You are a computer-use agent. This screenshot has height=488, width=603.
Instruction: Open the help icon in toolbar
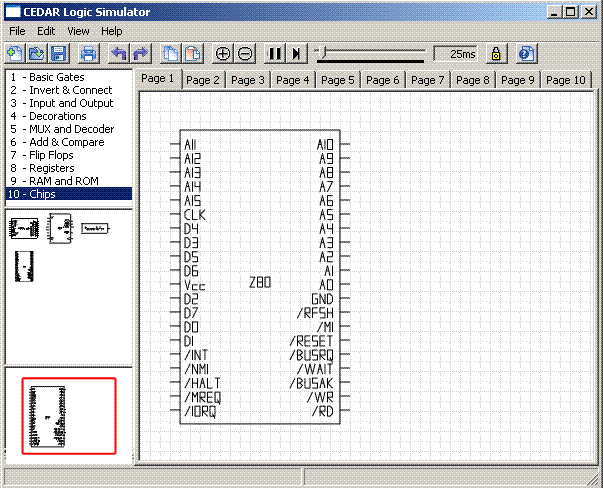click(526, 53)
